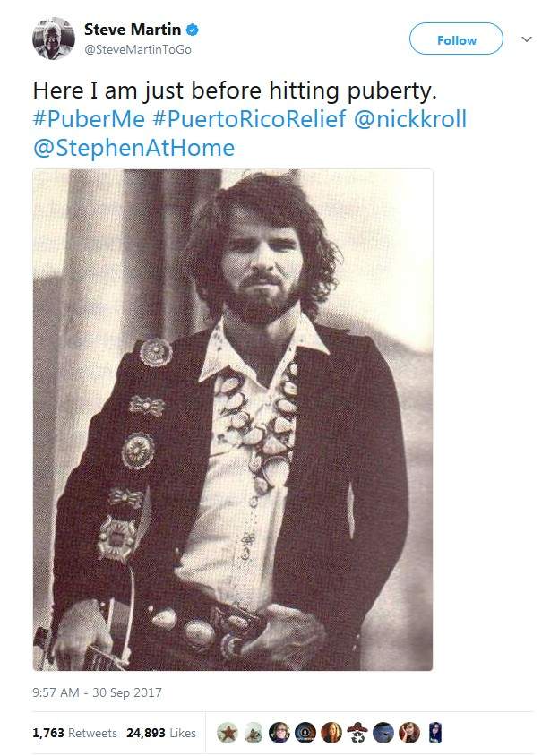Screen dimensions: 559x756
Task: Open the tweet timestamp 30 Sep 2017
Action: (x=97, y=692)
